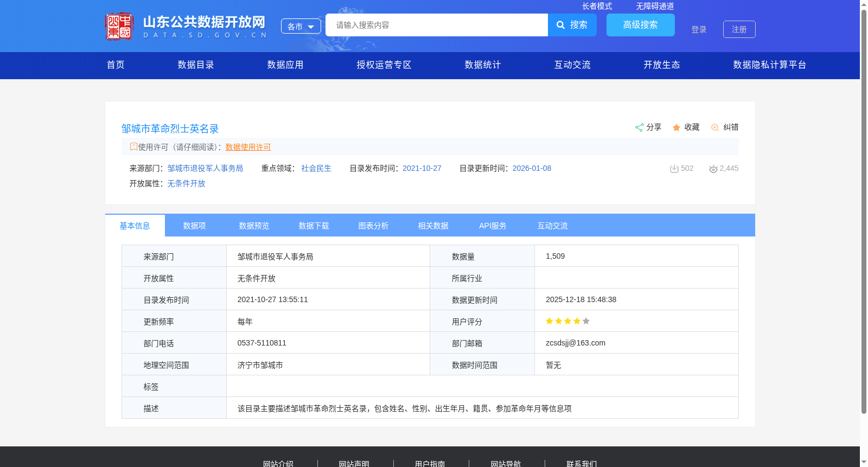Screen dimensions: 868x467
Task: Click the catalog publish date 2021-10-27
Action: pyautogui.click(x=422, y=168)
